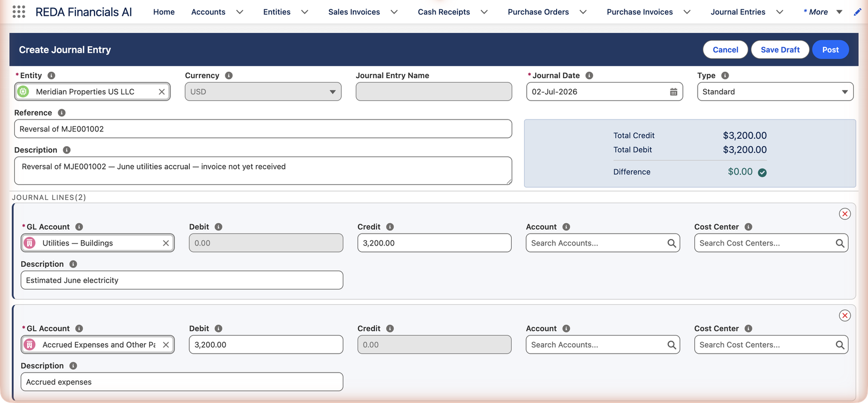Edit the Estimated June electricity description

point(182,280)
